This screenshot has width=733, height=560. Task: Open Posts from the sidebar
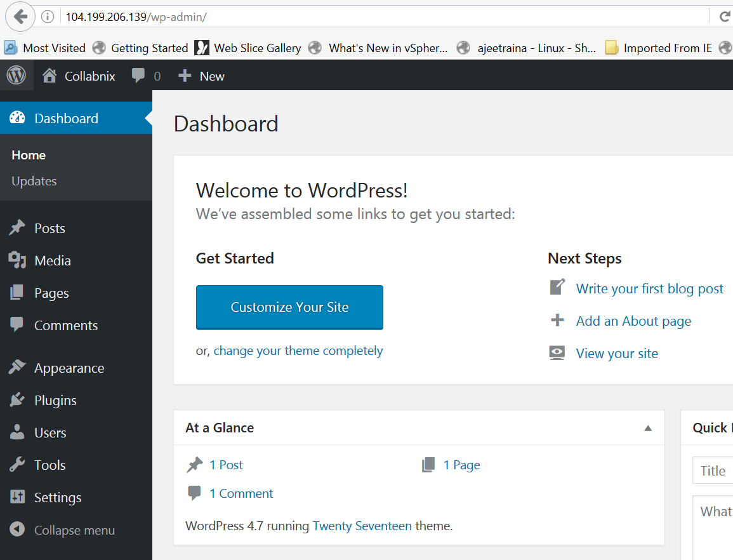pyautogui.click(x=50, y=229)
